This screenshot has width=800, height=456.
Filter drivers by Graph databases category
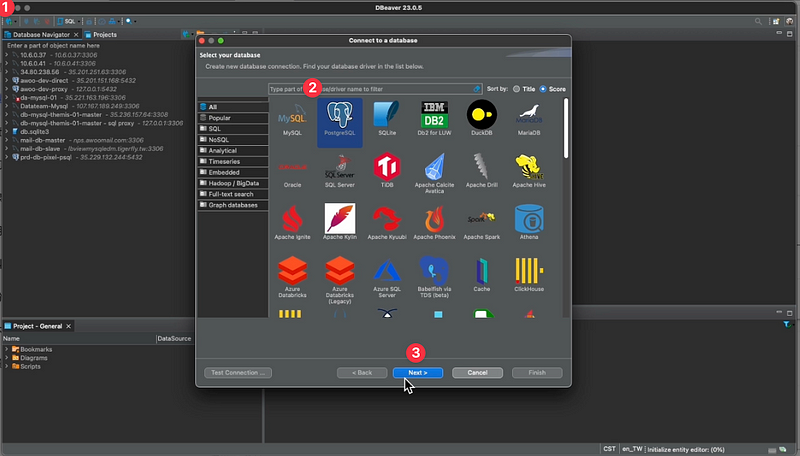click(233, 205)
